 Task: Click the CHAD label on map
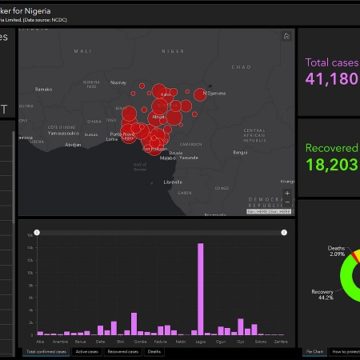point(241,67)
